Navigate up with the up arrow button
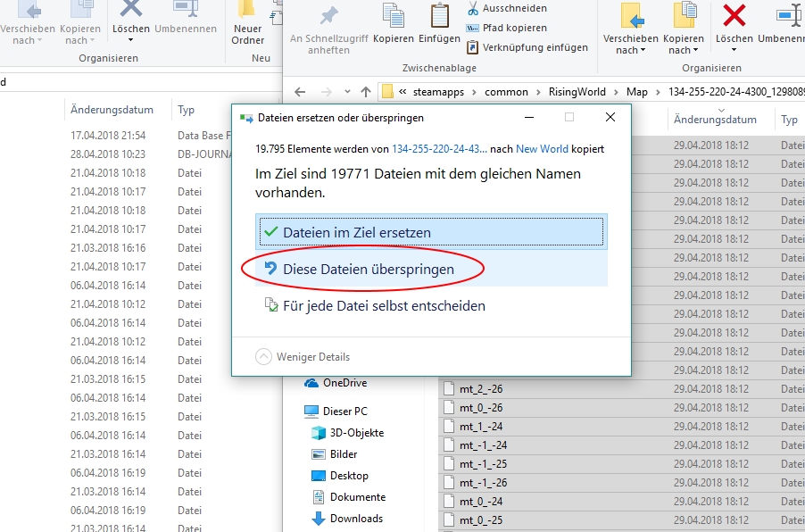Viewport: 805px width, 532px height. coord(366,92)
